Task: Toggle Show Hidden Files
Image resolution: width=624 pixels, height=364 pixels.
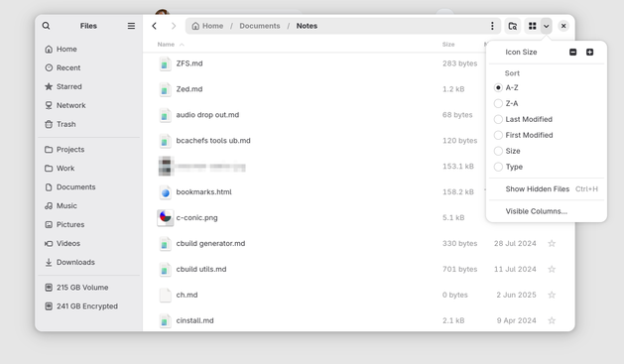Action: coord(547,189)
